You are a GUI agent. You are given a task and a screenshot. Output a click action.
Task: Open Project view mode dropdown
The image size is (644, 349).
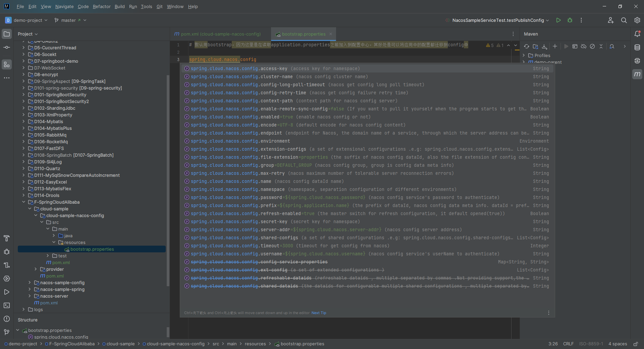[x=28, y=34]
